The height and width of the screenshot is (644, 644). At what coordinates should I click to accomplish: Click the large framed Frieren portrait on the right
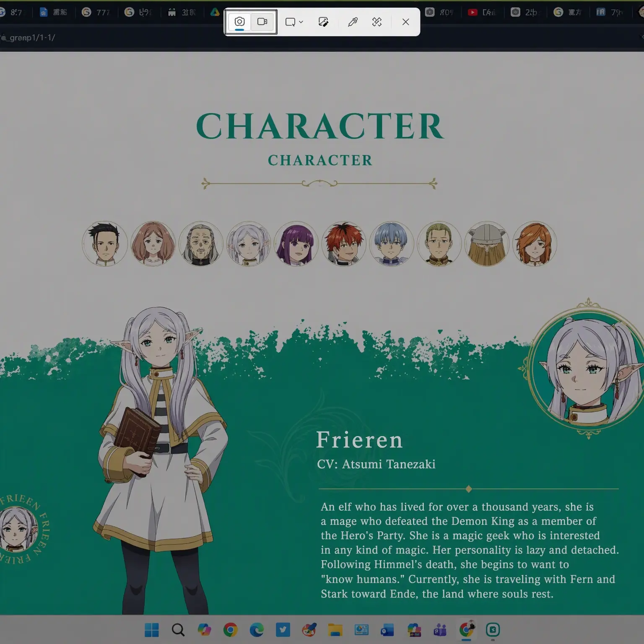pos(587,369)
